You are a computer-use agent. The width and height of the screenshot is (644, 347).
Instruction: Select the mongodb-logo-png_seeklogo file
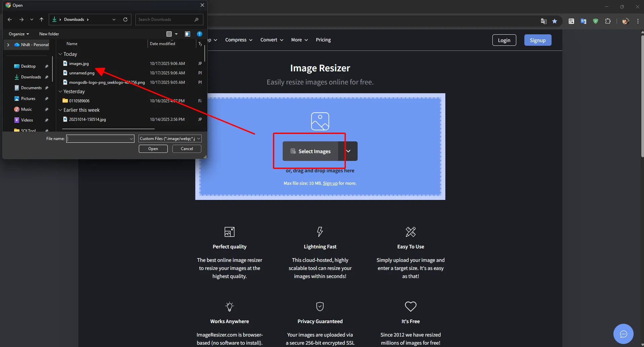107,82
